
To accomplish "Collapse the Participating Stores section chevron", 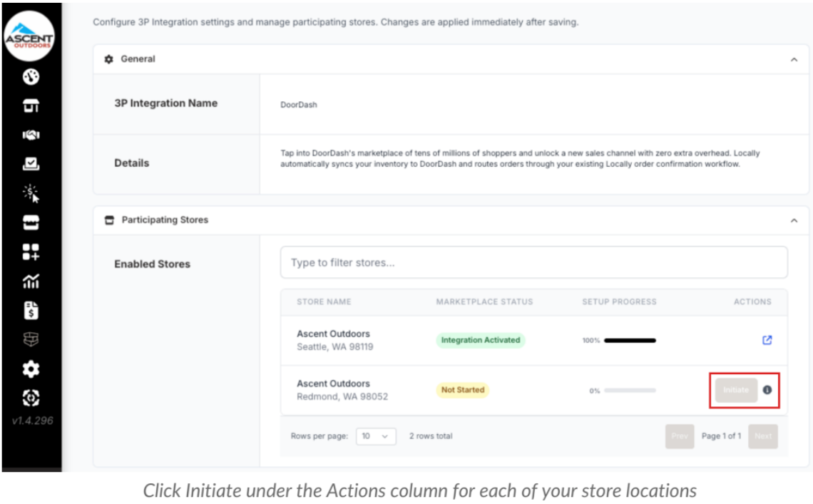I will [x=794, y=220].
